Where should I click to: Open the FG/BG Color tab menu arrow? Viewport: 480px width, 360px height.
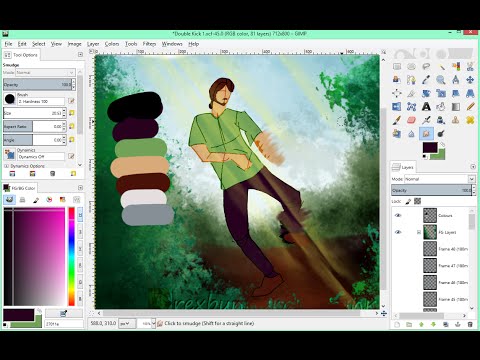point(80,188)
